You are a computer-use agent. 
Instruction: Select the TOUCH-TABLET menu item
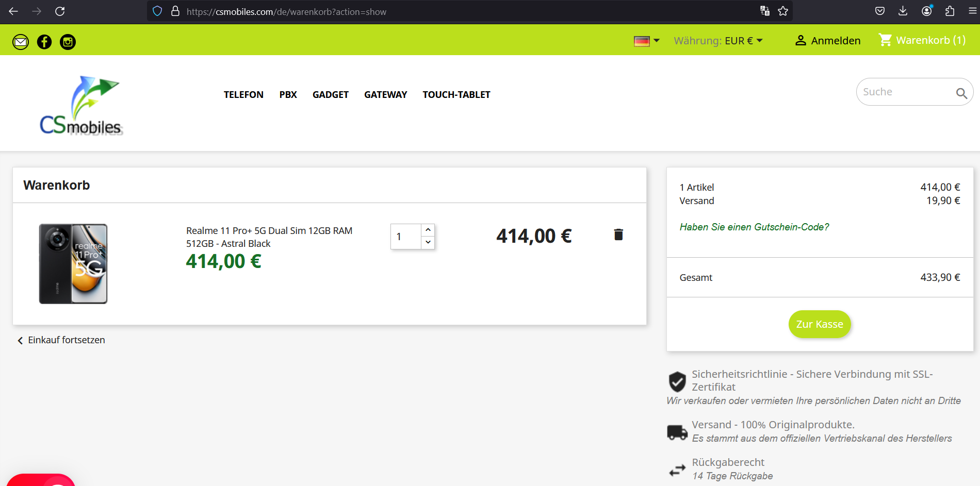[456, 95]
